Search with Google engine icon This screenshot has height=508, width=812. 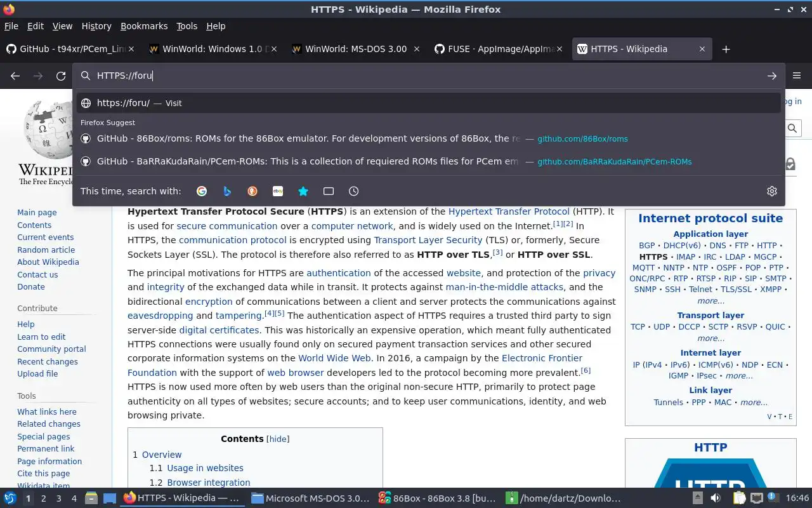pos(202,191)
